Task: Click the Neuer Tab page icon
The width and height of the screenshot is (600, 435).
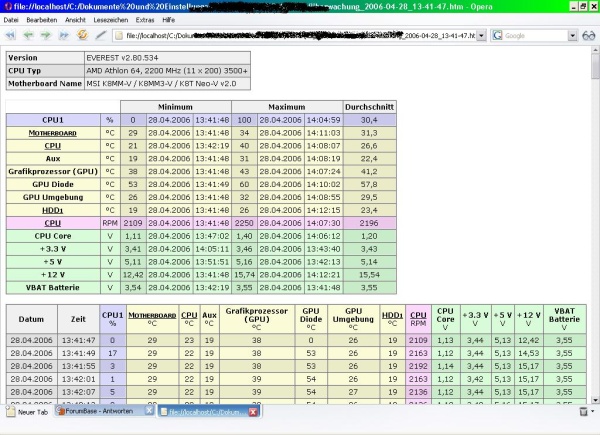Action: point(11,412)
